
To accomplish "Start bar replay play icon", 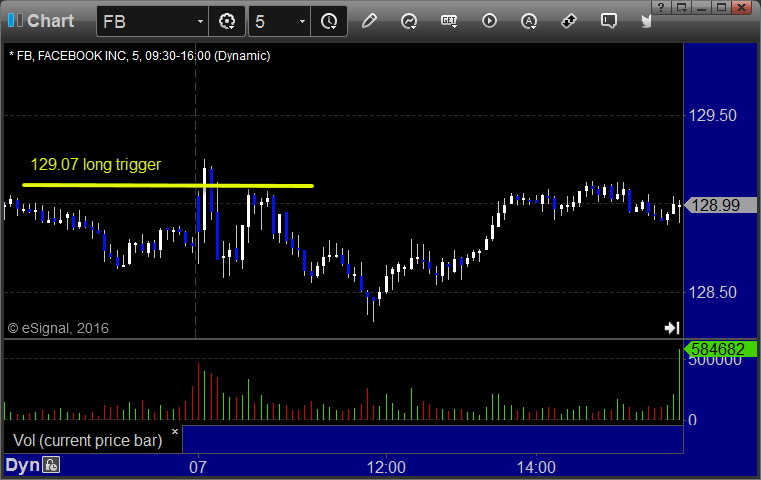I will point(489,21).
